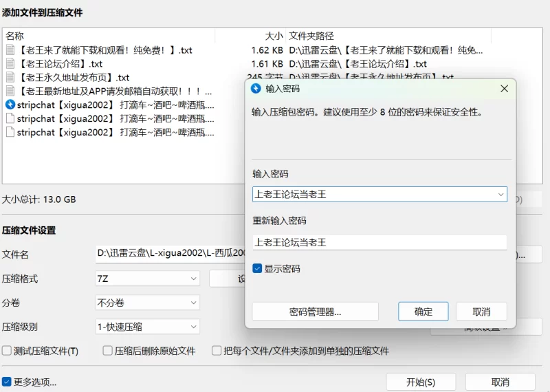Screen dimensions: 550x392
Task: Click the 1.62 KB size cell
Action: 267,50
